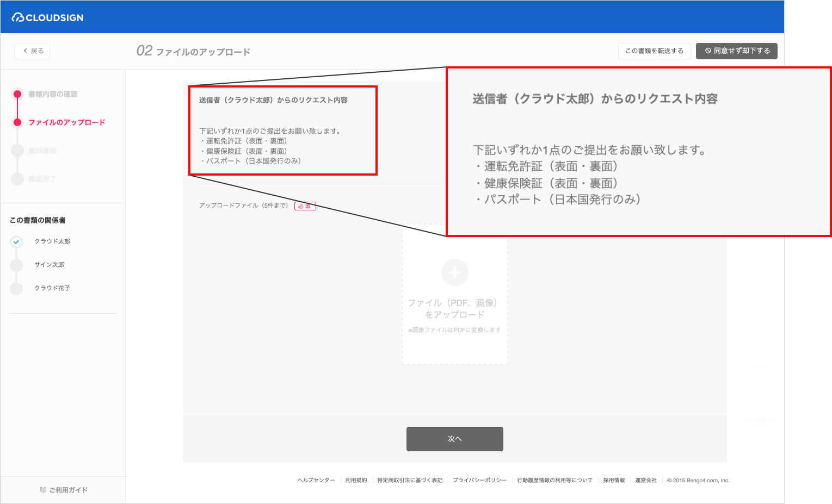Click クラウド太郎 checkmark status icon
832x504 pixels.
pos(16,241)
